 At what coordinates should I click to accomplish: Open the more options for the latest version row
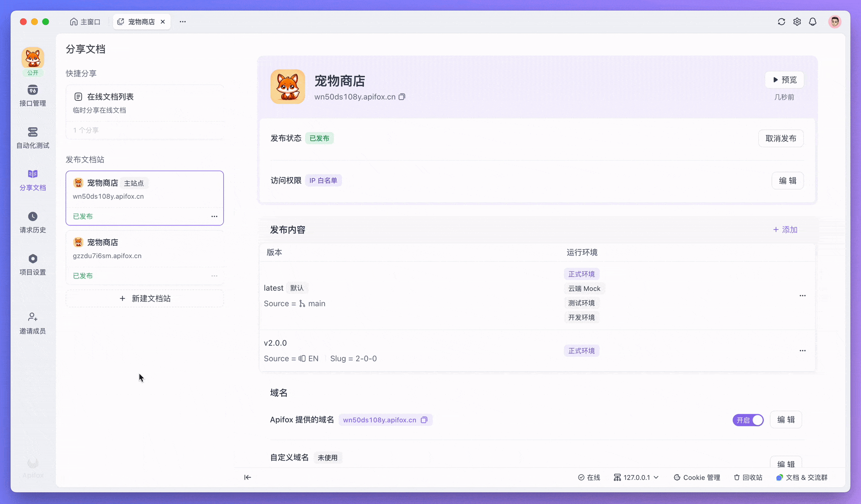point(803,296)
